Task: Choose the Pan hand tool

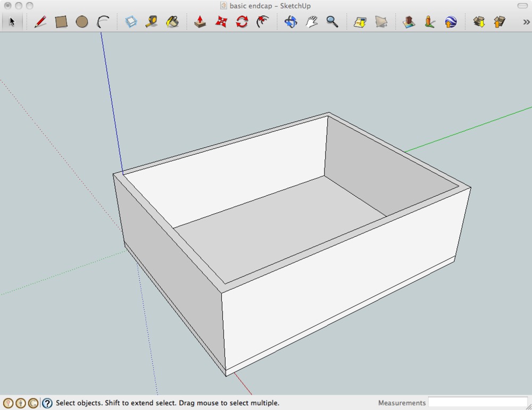Action: (311, 22)
